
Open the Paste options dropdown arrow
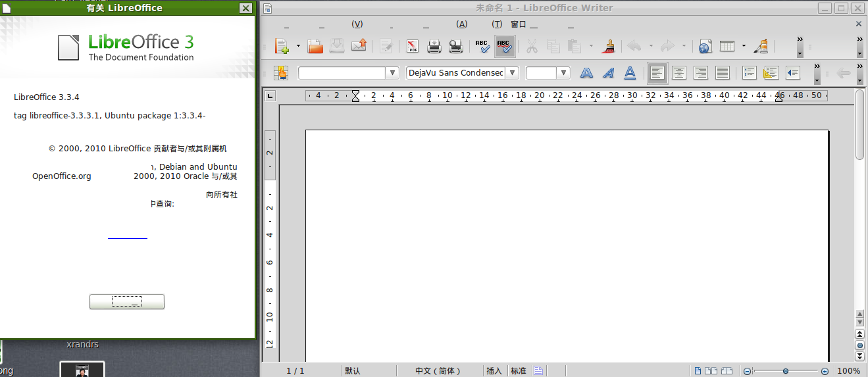591,46
